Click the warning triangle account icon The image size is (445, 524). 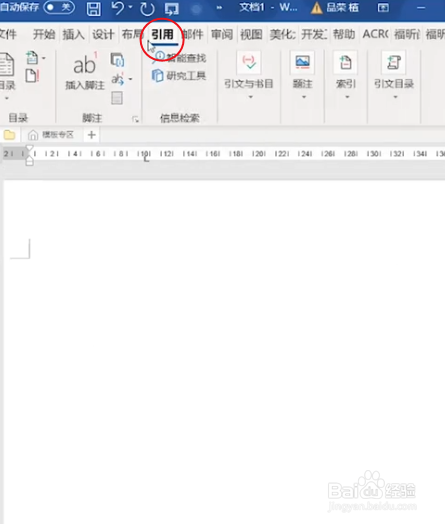click(x=316, y=8)
